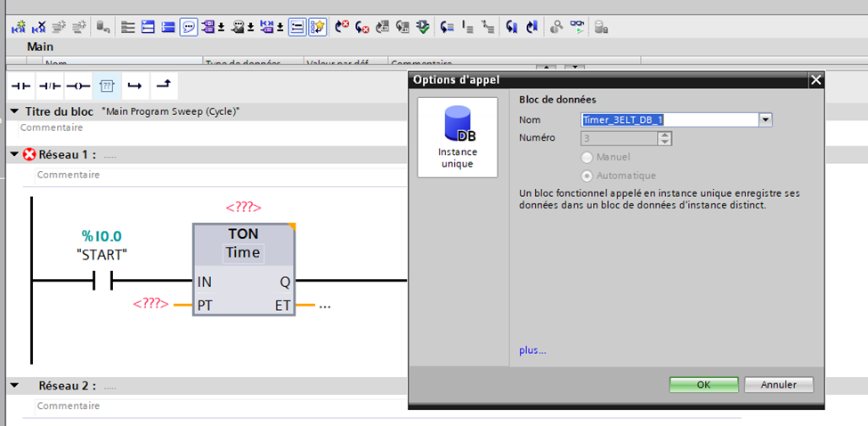
Task: Insert a normally closed contact
Action: [51, 86]
